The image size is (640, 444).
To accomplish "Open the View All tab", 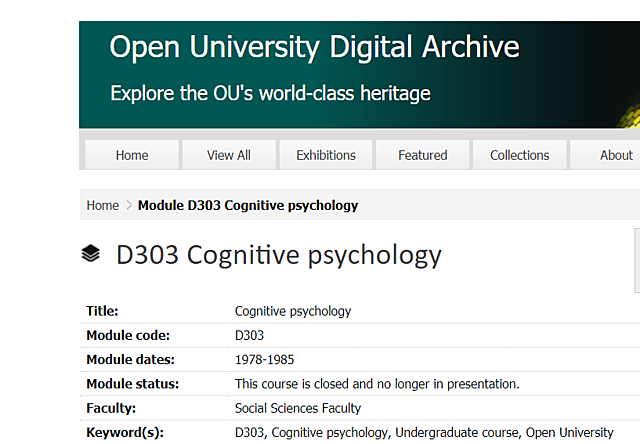I will tap(229, 155).
